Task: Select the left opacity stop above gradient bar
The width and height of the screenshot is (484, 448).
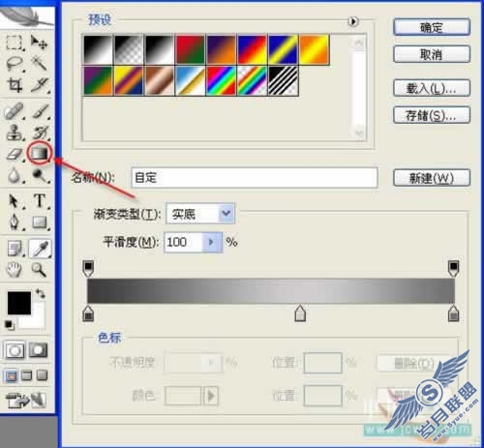Action: pos(88,269)
